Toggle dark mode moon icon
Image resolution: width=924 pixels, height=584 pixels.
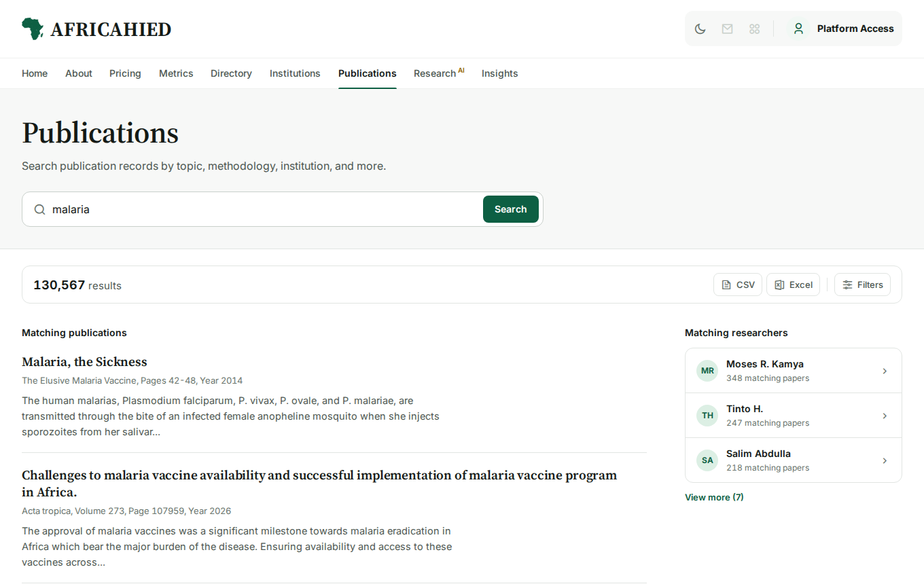pyautogui.click(x=700, y=29)
